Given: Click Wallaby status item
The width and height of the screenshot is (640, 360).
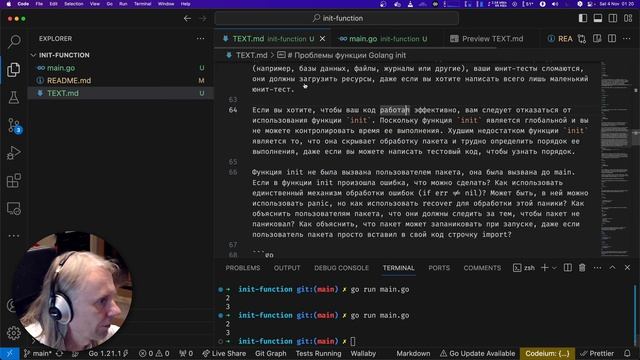Looking at the screenshot, I should point(363,353).
